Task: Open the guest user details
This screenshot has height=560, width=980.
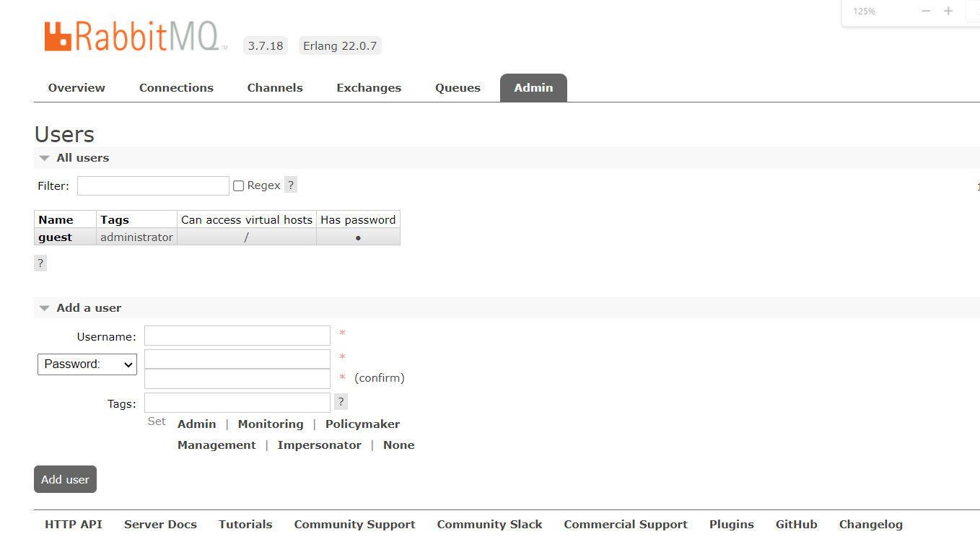Action: click(56, 237)
